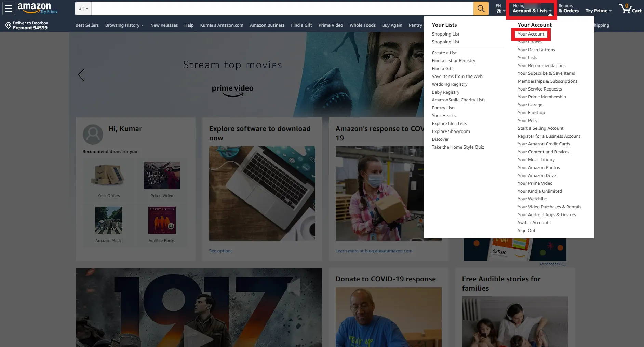Open Your Service Requests
Screen dimensions: 644x347
539,89
